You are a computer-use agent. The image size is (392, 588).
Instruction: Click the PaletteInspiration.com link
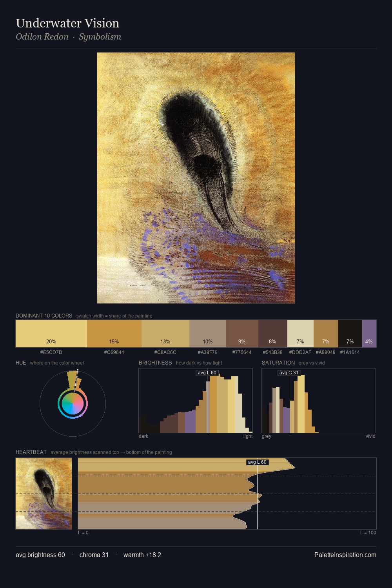coord(345,555)
